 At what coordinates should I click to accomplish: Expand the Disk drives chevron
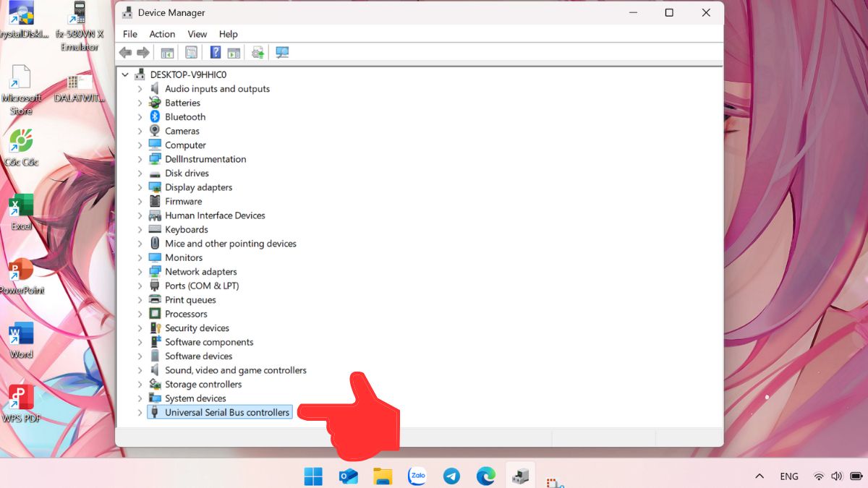(140, 174)
